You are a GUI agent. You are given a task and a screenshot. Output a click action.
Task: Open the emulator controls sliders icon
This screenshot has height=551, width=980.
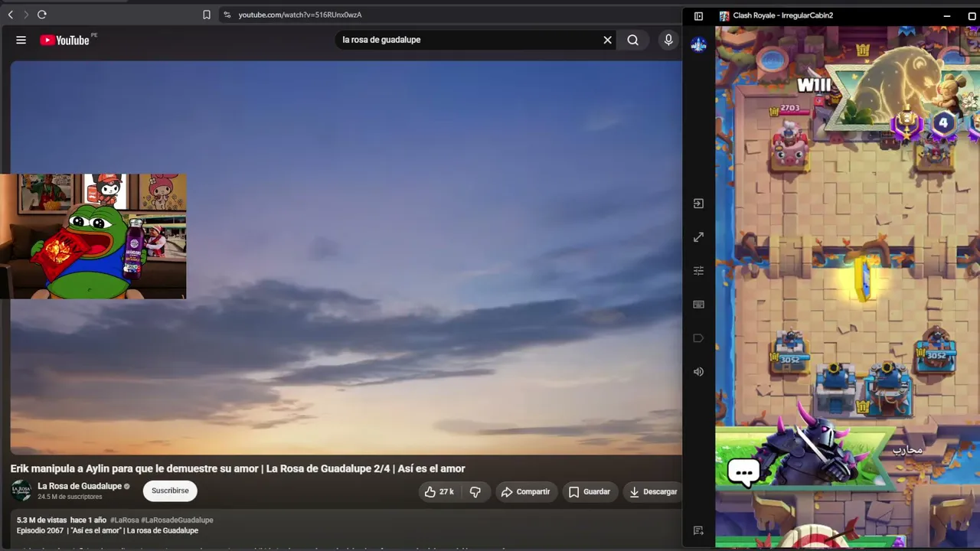coord(698,271)
